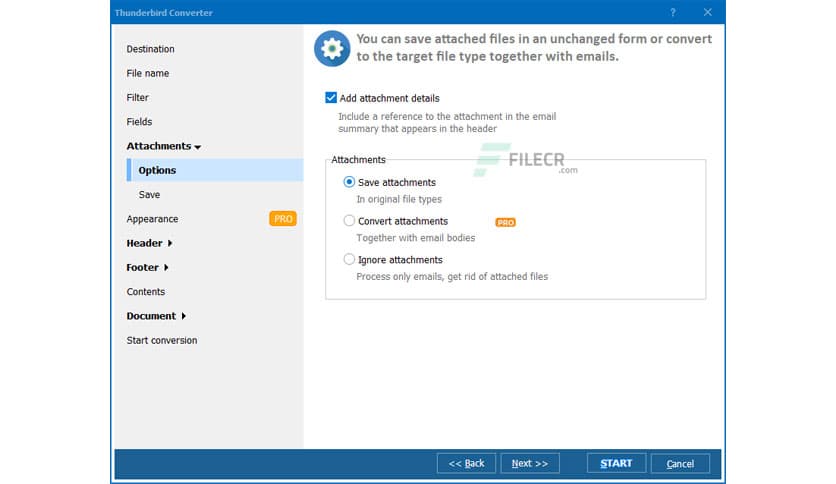Choose Convert attachments radio option

[349, 221]
